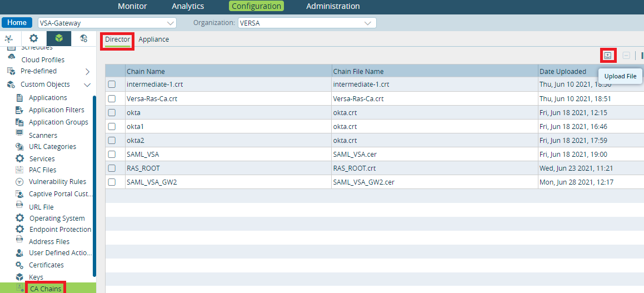
Task: Click the Operating System gear icon
Action: point(19,218)
